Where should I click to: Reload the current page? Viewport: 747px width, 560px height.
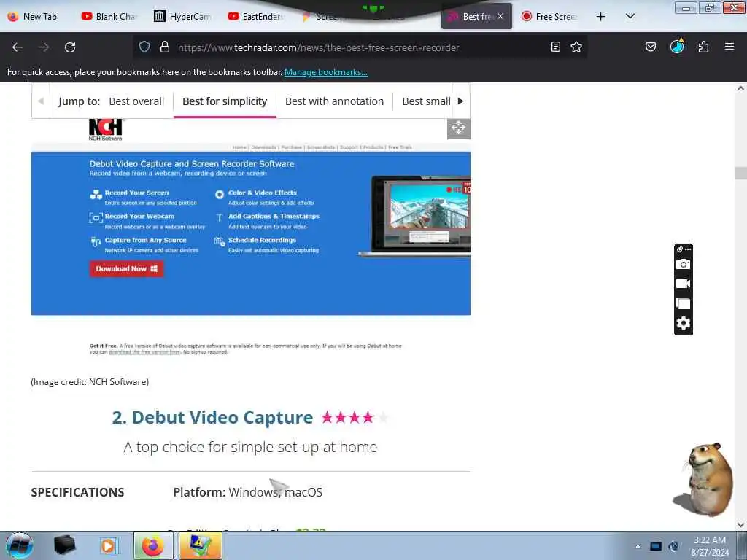coord(70,47)
